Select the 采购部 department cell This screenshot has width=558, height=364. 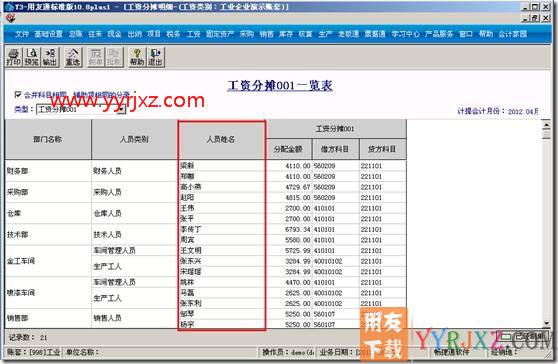[48, 192]
